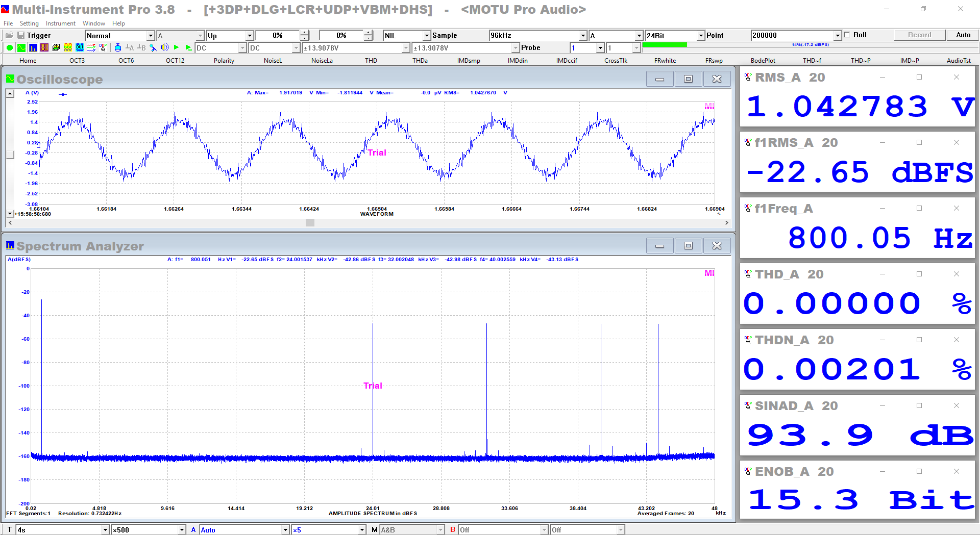Click the DDP icon of RMS_A panel
This screenshot has width=980, height=535.
click(x=748, y=77)
